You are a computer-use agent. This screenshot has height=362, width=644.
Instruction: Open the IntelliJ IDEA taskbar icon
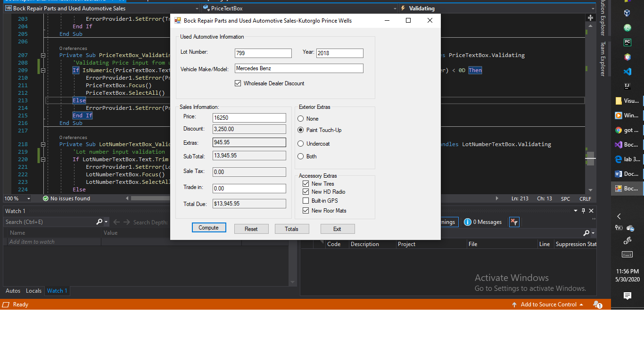pyautogui.click(x=627, y=86)
